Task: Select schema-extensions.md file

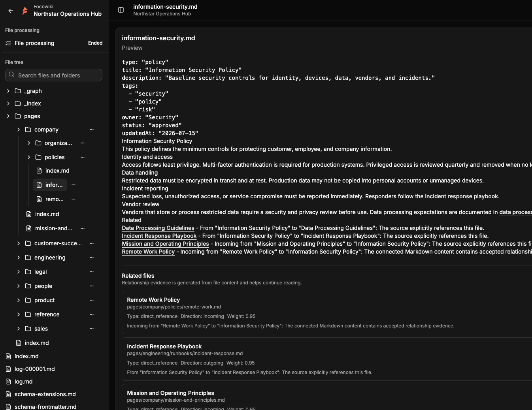Action: 45,394
